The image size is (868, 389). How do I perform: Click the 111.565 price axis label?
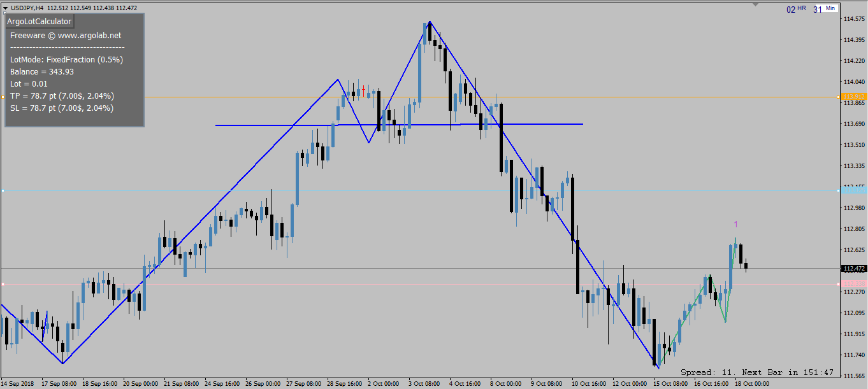(x=854, y=376)
